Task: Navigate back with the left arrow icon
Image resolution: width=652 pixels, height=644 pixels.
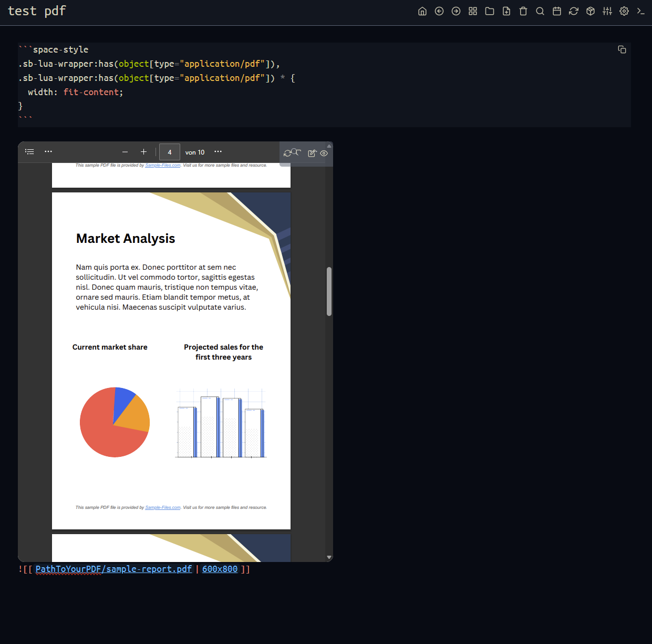Action: tap(439, 11)
